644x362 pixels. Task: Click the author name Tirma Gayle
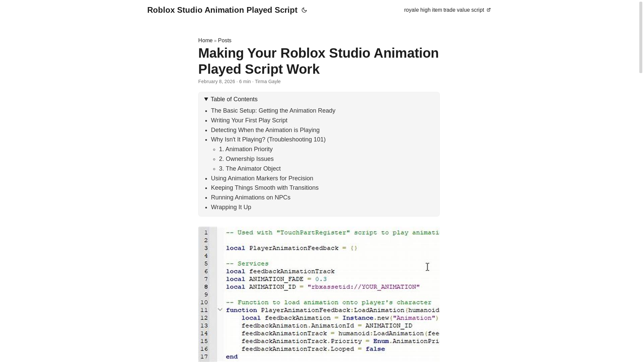coord(268,81)
